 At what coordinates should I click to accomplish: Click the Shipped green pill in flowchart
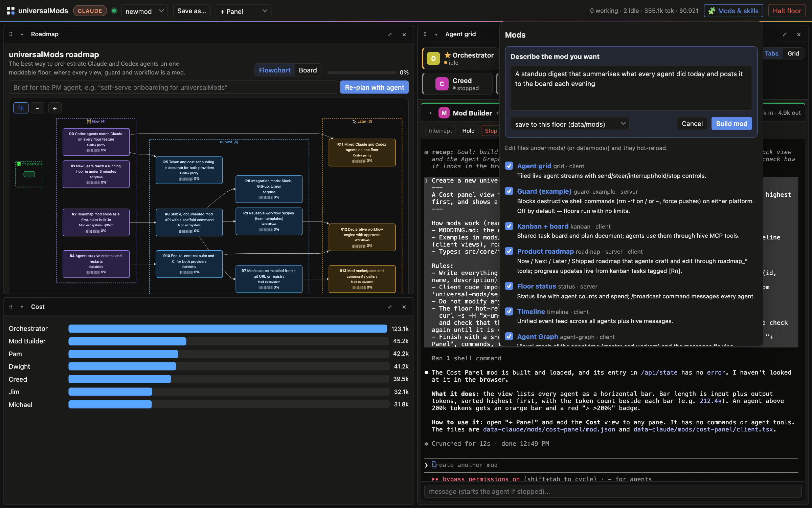pos(29,174)
